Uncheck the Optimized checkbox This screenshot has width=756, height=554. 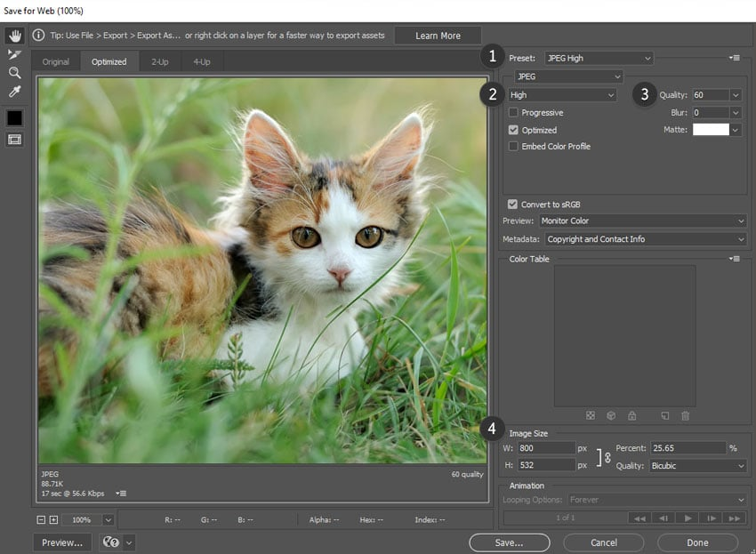pos(513,130)
